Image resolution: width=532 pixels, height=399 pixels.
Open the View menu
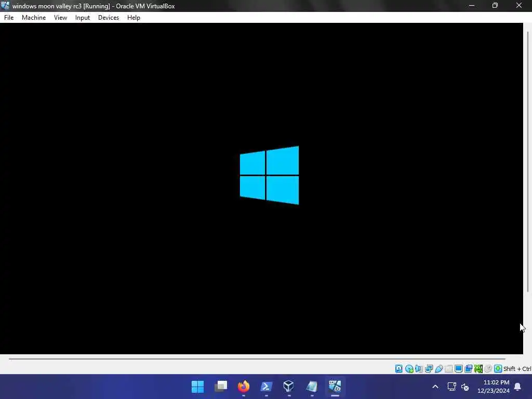[x=60, y=18]
